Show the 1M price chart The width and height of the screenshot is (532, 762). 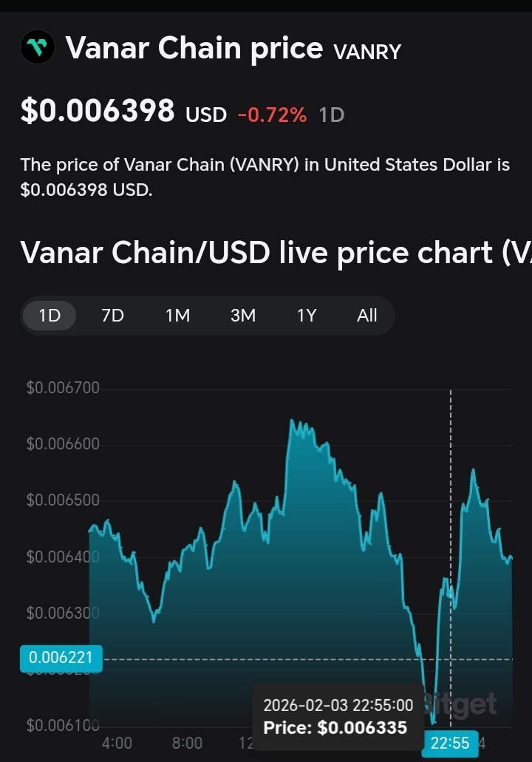point(177,316)
